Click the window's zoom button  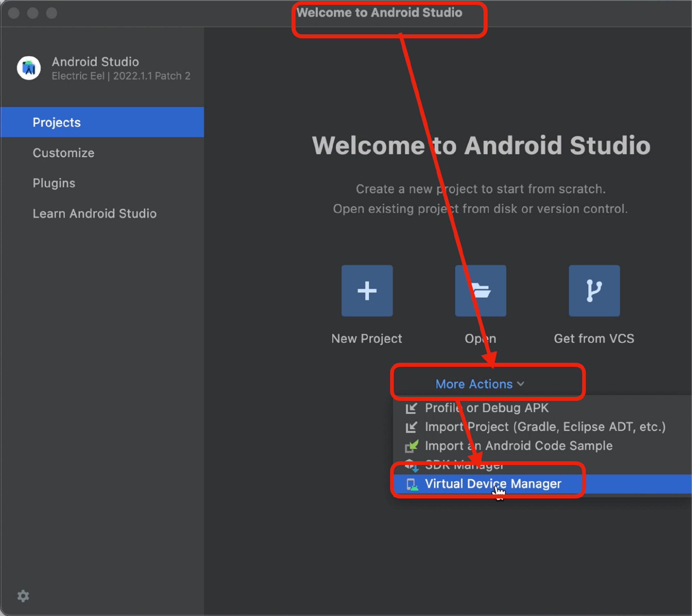point(52,13)
